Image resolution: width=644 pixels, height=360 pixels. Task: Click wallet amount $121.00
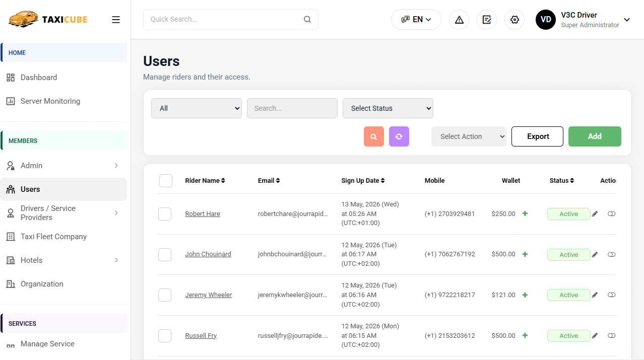coord(503,295)
